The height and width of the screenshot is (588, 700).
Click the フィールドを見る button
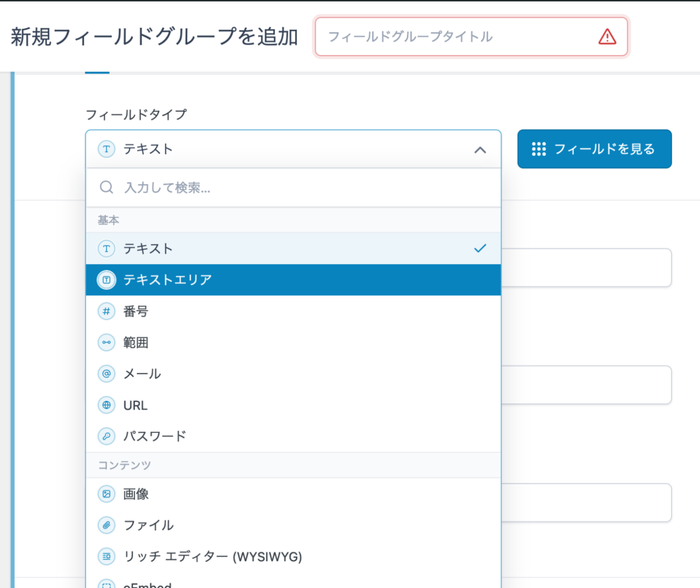click(x=594, y=149)
